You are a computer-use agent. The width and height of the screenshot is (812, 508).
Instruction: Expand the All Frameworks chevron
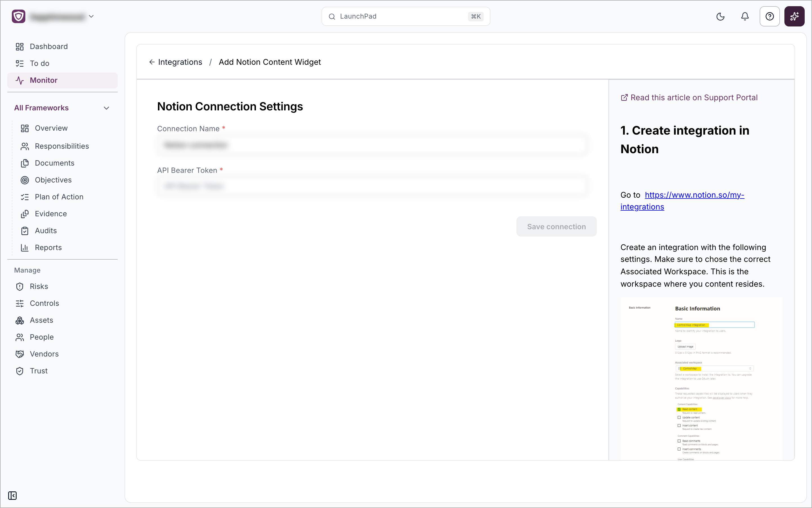click(106, 108)
